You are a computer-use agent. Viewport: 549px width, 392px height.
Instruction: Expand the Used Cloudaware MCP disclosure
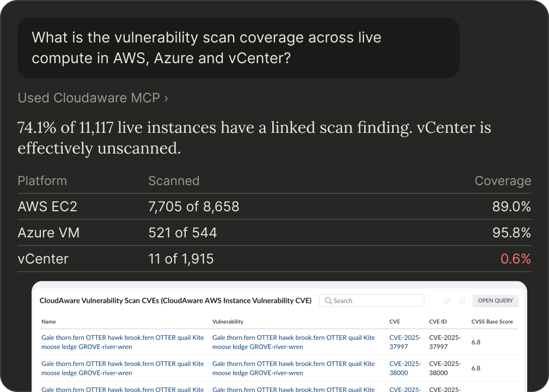click(x=93, y=98)
